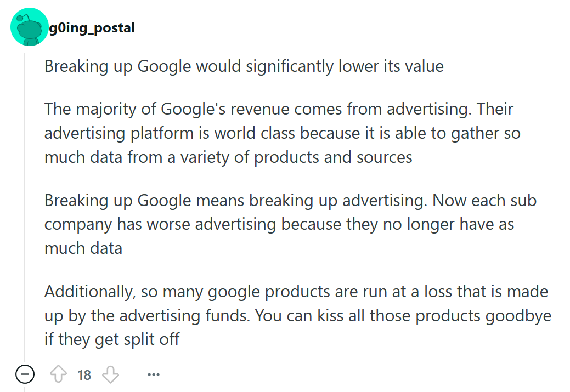Screen dimensions: 570x392
Task: Click the word 'significantly' in the first line
Action: pos(289,67)
